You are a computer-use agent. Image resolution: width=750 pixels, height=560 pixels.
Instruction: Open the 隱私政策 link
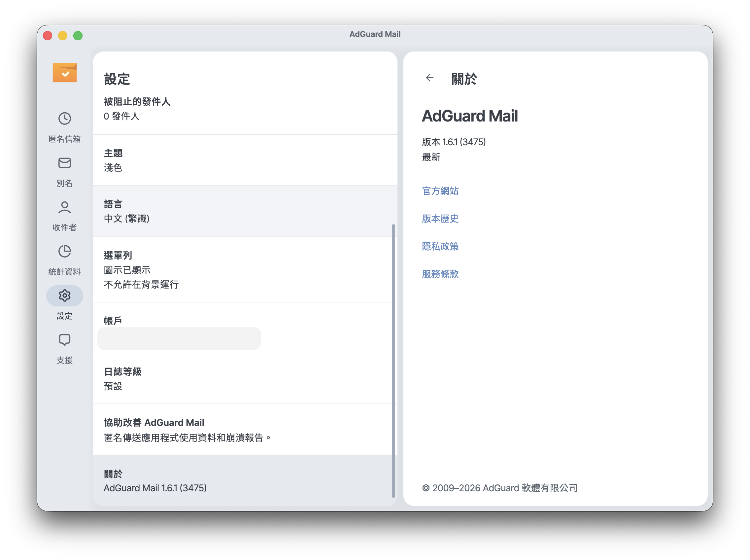click(440, 246)
